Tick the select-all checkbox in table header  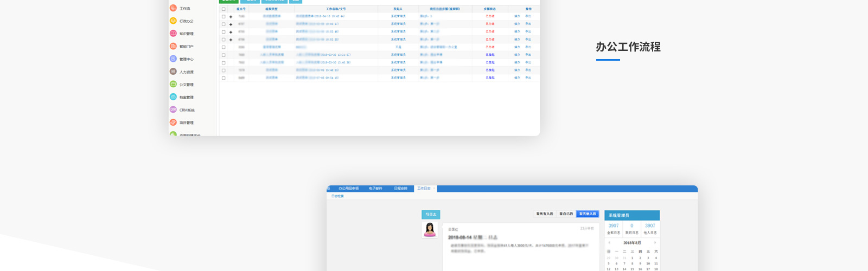coord(224,9)
